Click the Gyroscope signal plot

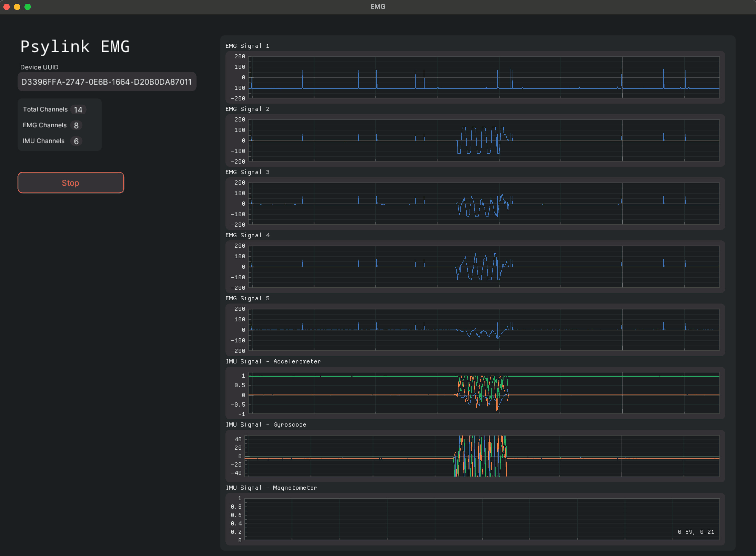tap(475, 456)
